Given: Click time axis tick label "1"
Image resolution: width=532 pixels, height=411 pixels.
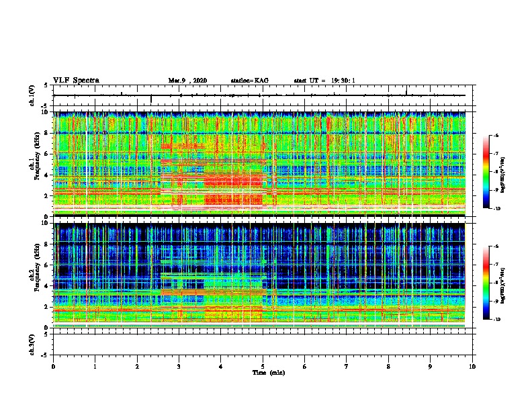Looking at the screenshot, I should coord(95,367).
